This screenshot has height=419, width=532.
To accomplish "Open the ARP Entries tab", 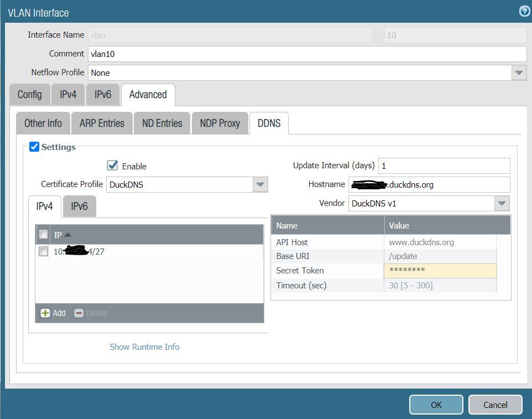I will tap(102, 123).
